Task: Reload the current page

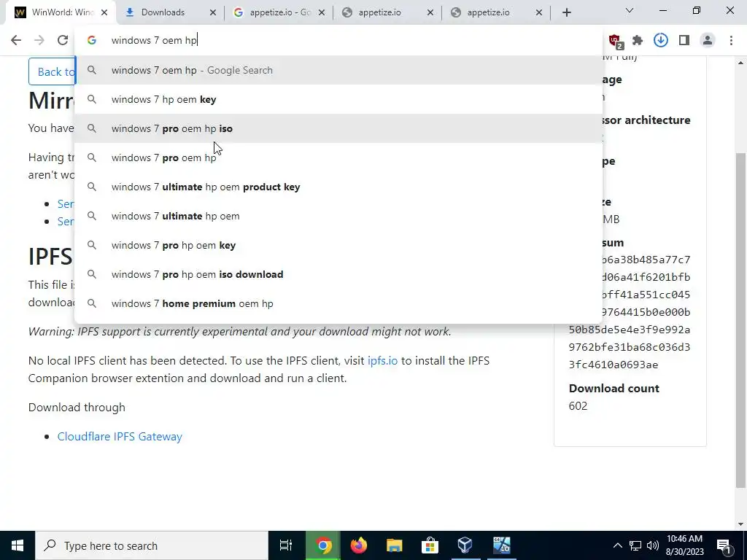Action: tap(63, 41)
